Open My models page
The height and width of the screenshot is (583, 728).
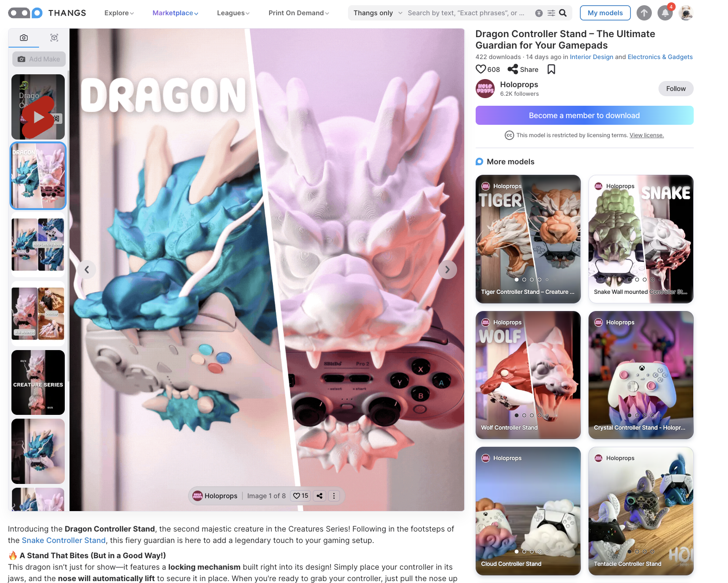[x=605, y=13]
